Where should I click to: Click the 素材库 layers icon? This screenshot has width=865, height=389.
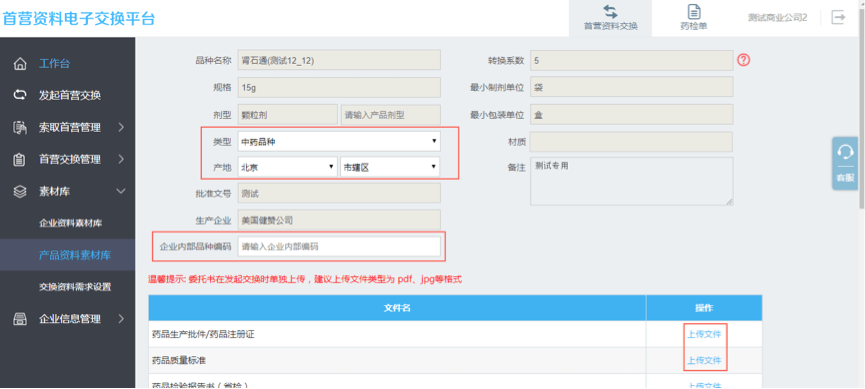(x=20, y=191)
